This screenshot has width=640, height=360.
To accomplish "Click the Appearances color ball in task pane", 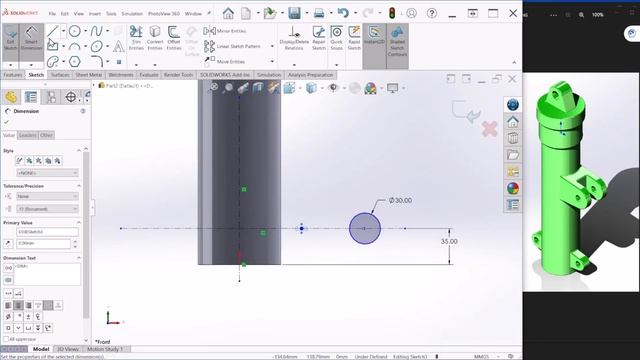I will pyautogui.click(x=513, y=188).
